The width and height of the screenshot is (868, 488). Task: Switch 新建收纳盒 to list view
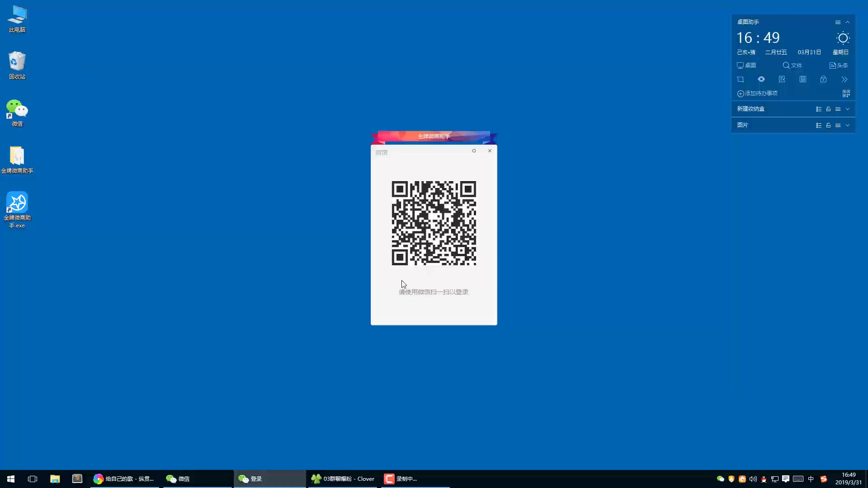(819, 109)
